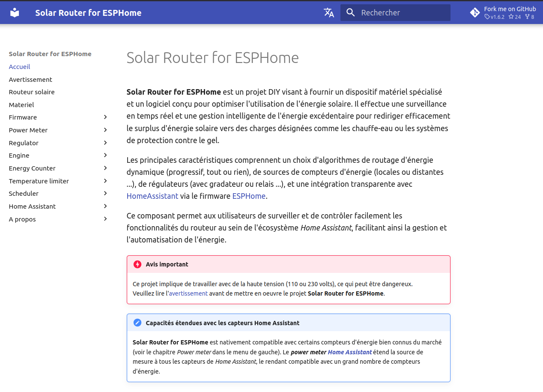The height and width of the screenshot is (392, 543).
Task: Click the Git repository icon
Action: 475,13
